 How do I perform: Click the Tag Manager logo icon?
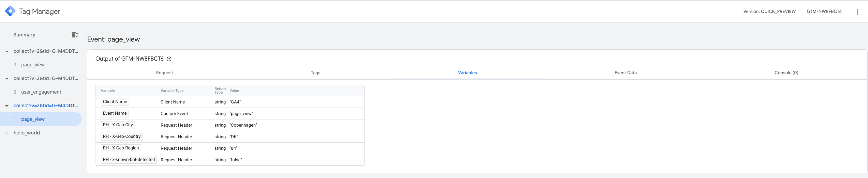(x=10, y=11)
